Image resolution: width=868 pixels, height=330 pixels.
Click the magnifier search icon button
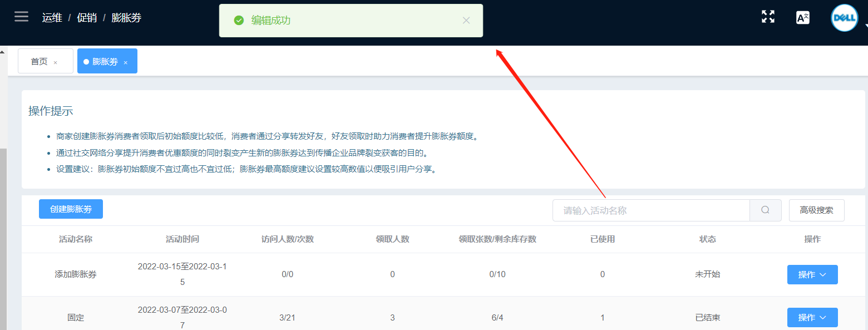(765, 210)
